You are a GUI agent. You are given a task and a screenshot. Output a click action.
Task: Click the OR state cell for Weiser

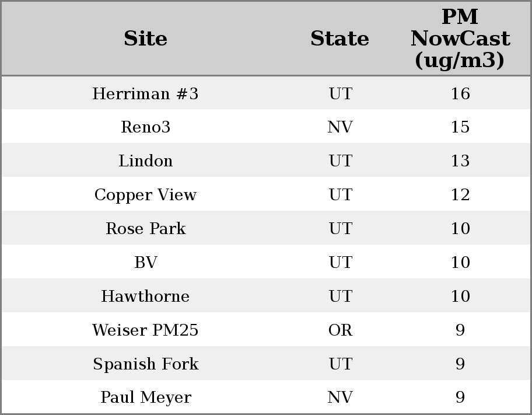coord(340,330)
